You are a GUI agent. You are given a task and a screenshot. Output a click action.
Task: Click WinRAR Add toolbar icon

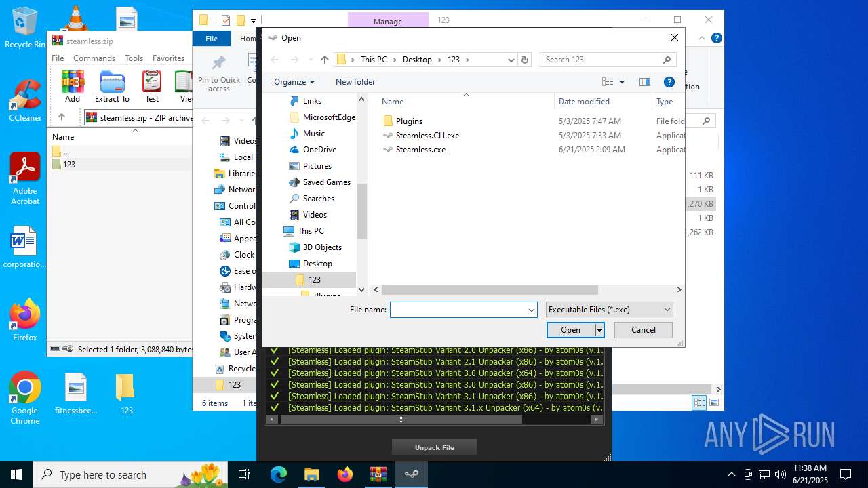pos(73,86)
